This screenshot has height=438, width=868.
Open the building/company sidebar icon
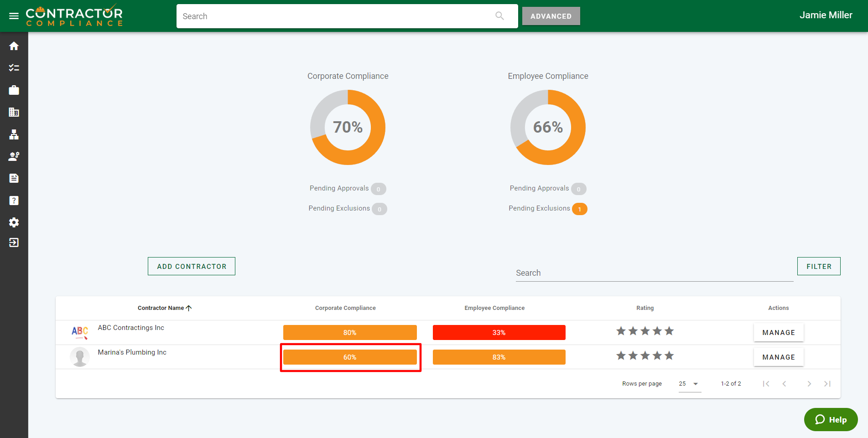pos(14,112)
